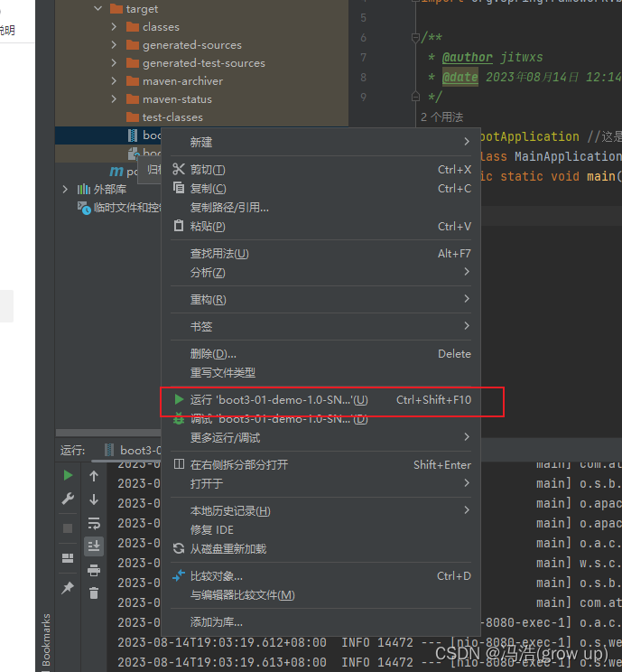Click the @author doc tag in editor
622x672 pixels.
tap(467, 57)
